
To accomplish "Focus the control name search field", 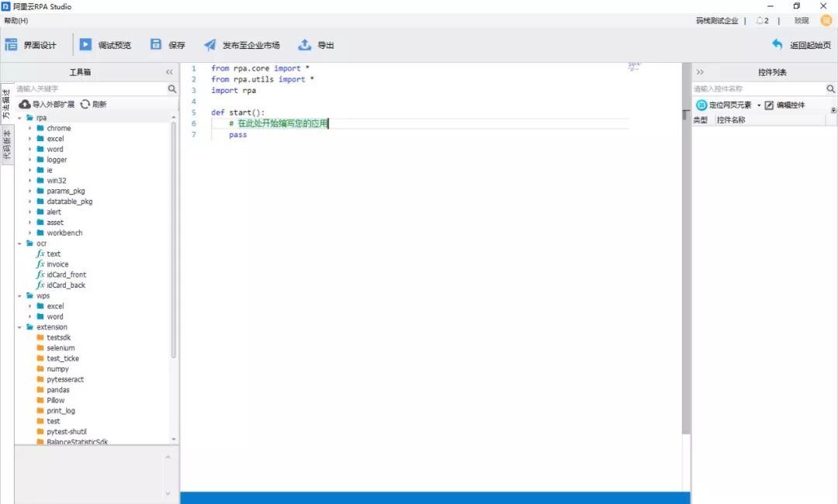I will click(x=759, y=88).
